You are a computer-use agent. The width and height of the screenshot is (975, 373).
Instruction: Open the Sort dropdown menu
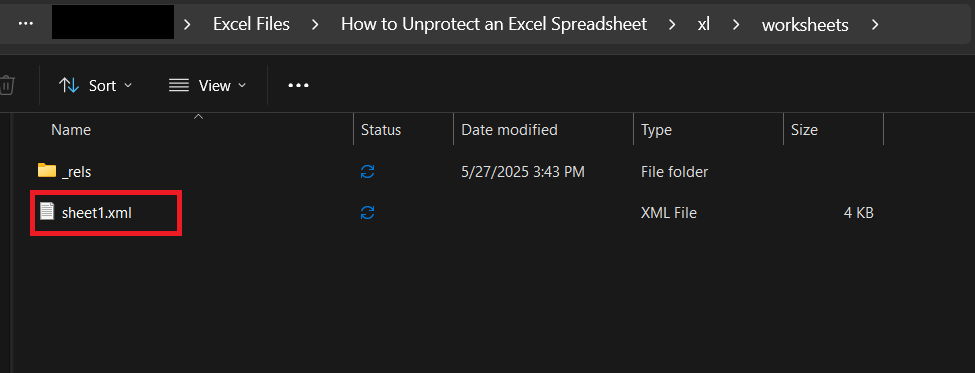pos(95,85)
